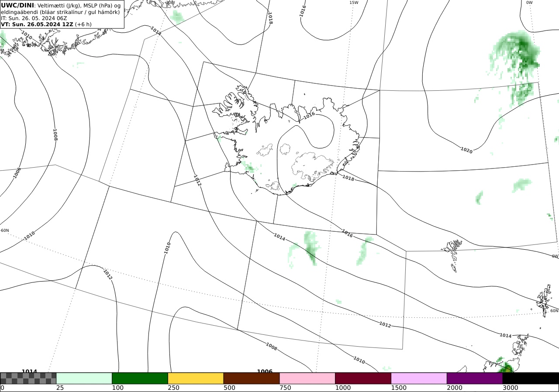Click the legend value 250
This screenshot has width=559, height=392.
click(174, 388)
